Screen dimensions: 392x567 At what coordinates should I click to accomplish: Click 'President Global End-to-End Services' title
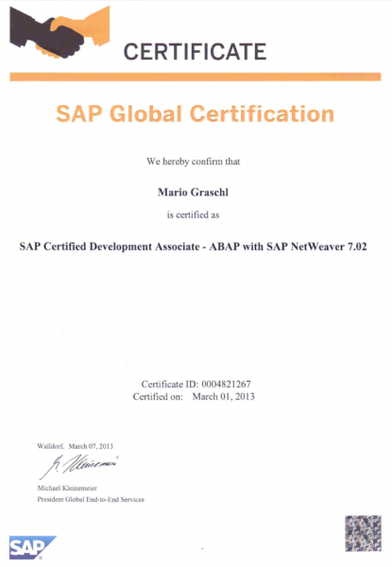point(91,499)
